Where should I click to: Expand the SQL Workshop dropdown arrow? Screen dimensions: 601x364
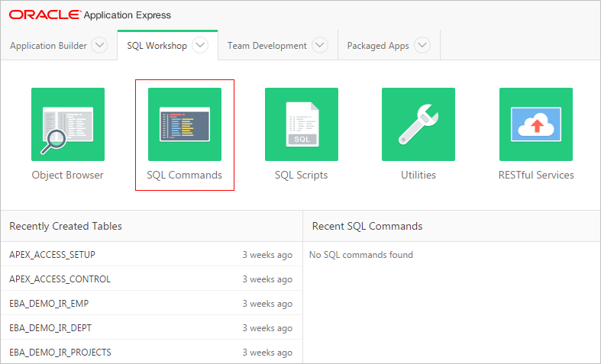click(200, 46)
